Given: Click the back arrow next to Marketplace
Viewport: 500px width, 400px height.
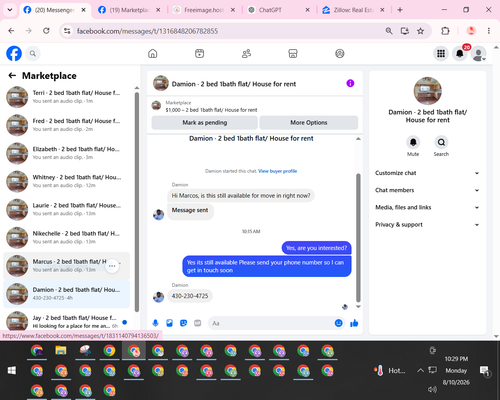Looking at the screenshot, I should click(x=12, y=76).
